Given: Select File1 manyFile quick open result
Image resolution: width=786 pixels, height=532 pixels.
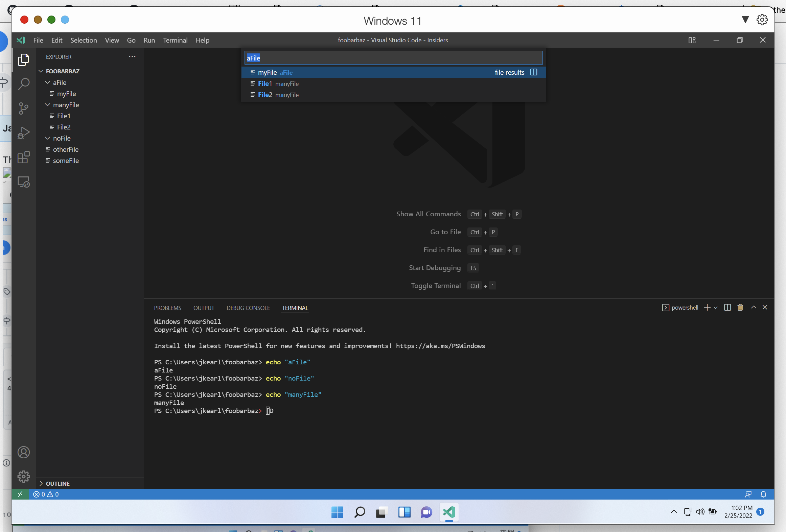Looking at the screenshot, I should click(278, 84).
